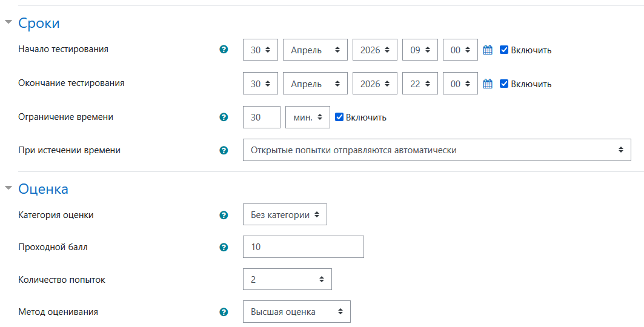Open hour dropdown showing 09

(420, 50)
